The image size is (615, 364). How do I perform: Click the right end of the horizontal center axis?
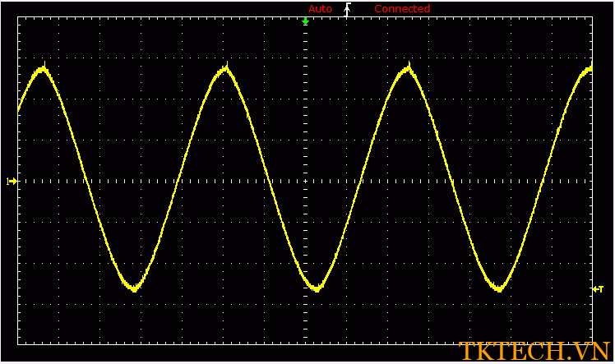click(x=590, y=181)
